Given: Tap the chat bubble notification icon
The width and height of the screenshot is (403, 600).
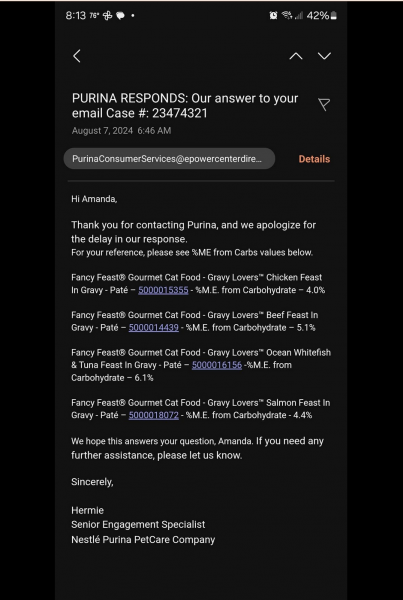Looking at the screenshot, I should [x=120, y=16].
